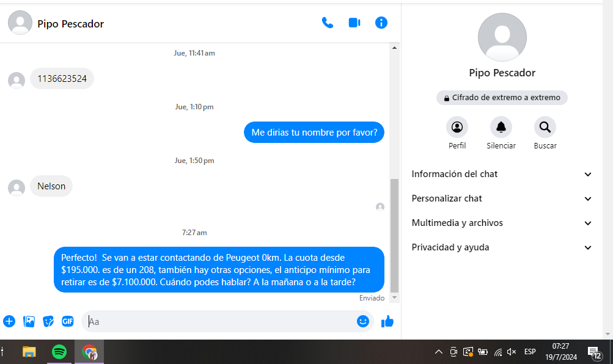
Task: Open Spotify from the taskbar
Action: coord(59,352)
